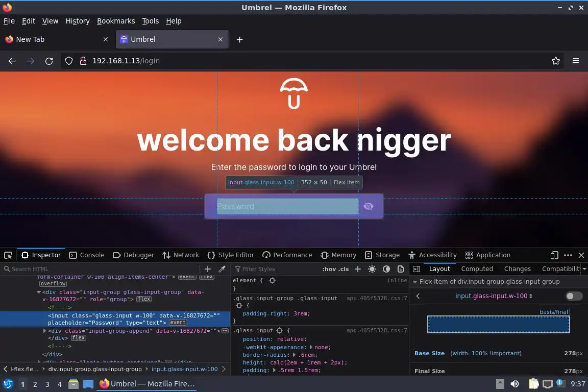This screenshot has width=588, height=392.
Task: Toggle print media simulation
Action: pos(401,269)
